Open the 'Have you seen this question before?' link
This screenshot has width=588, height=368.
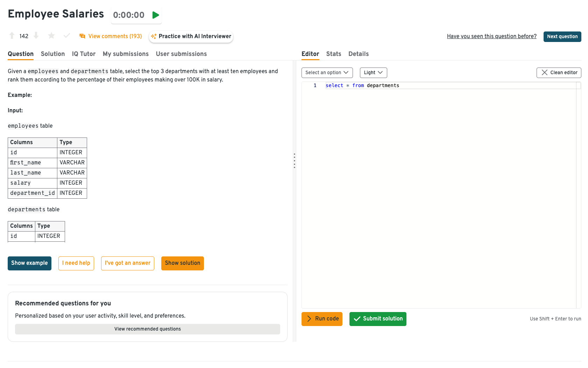[491, 36]
